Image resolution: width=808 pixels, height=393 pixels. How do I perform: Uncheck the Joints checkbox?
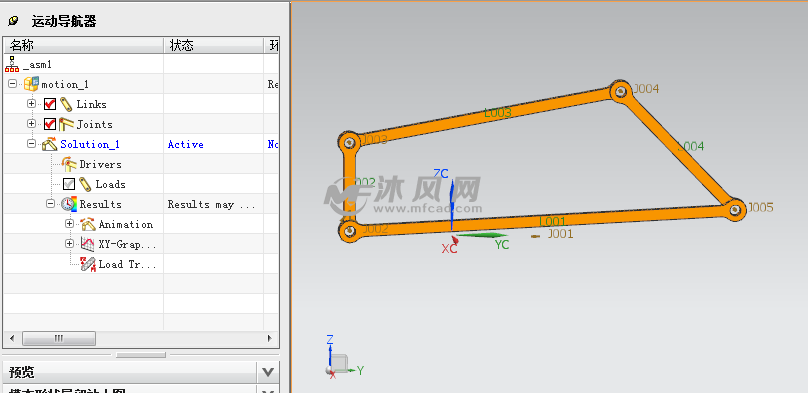click(x=50, y=124)
